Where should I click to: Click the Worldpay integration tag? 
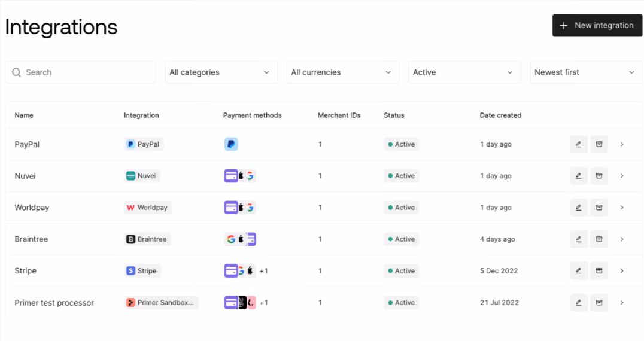coord(148,207)
